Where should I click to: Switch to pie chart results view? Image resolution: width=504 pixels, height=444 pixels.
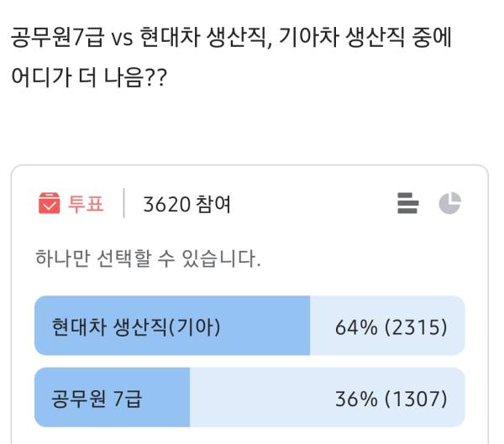tap(449, 203)
